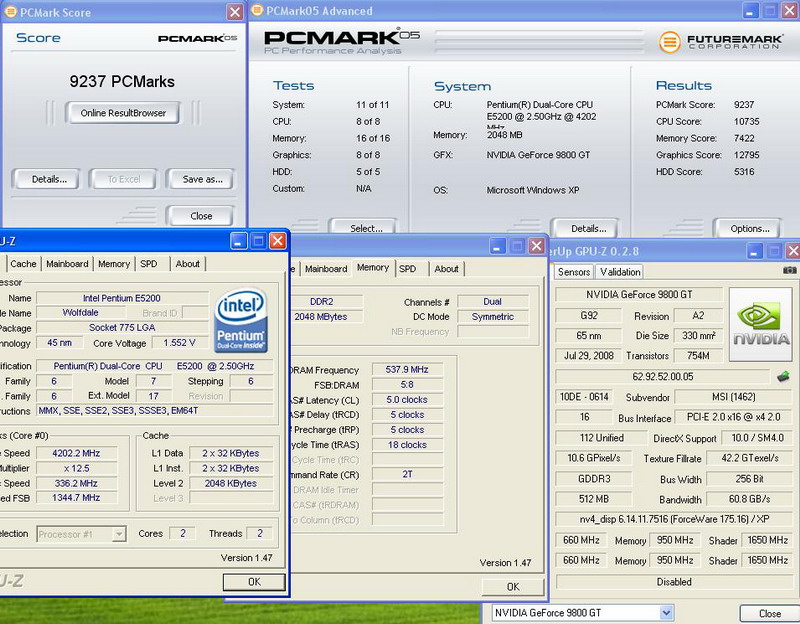Click the GPU-Z SLI Disabled field
This screenshot has width=800, height=624.
[673, 582]
